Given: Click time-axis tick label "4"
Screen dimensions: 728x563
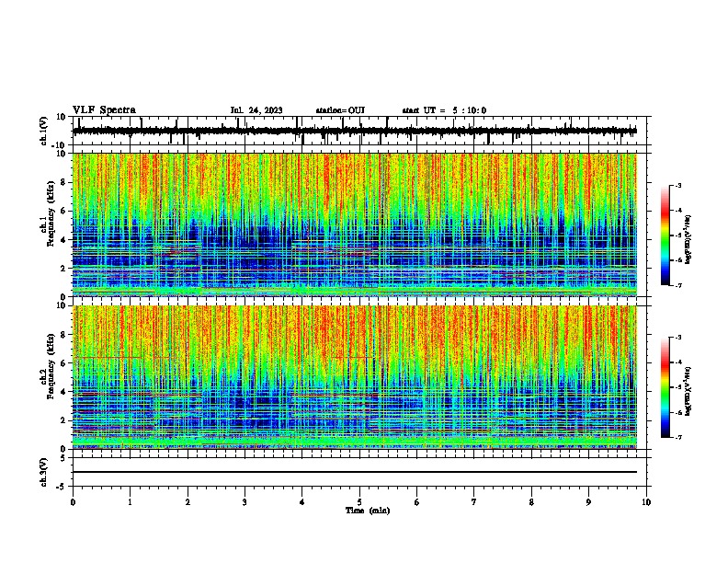Looking at the screenshot, I should [301, 502].
